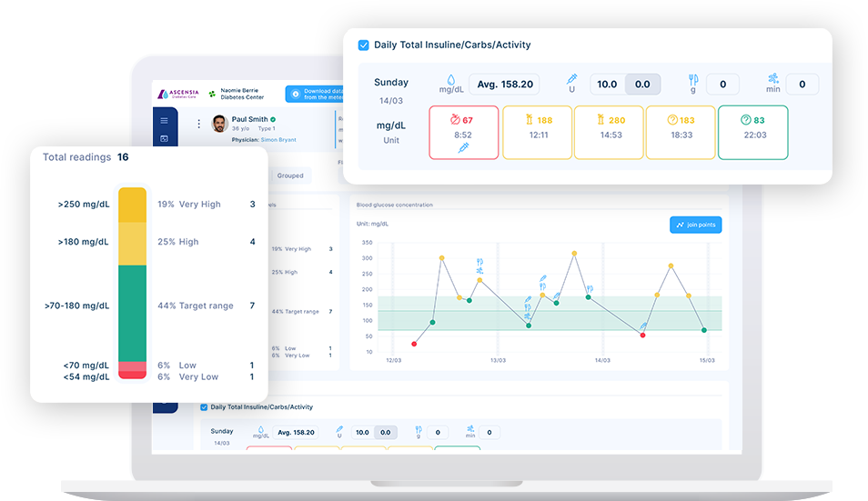Image resolution: width=868 pixels, height=501 pixels.
Task: Click Paul Smith's profile photo
Action: [x=219, y=123]
